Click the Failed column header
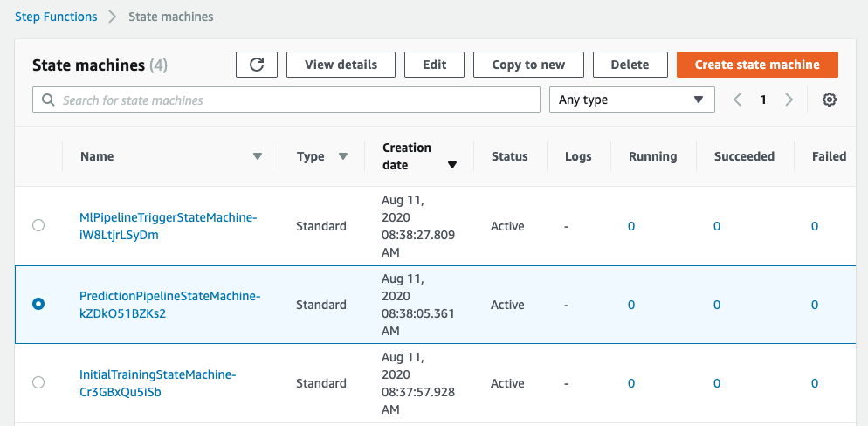Viewport: 868px width, 426px height. 830,156
